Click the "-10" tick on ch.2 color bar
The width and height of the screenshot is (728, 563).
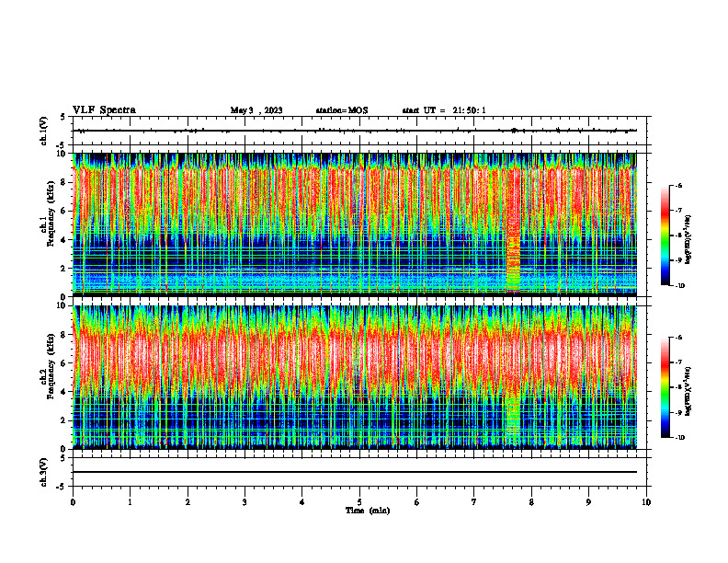point(679,437)
